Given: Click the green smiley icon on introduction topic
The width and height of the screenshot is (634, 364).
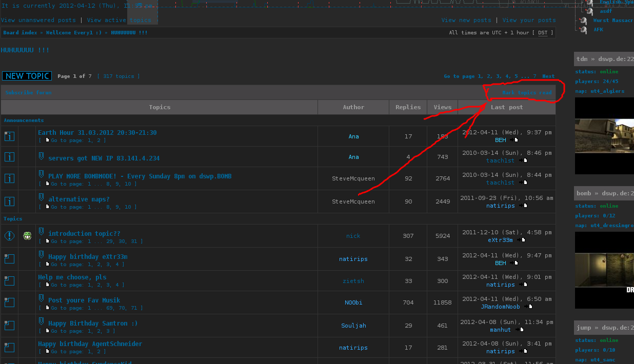Looking at the screenshot, I should 27,236.
